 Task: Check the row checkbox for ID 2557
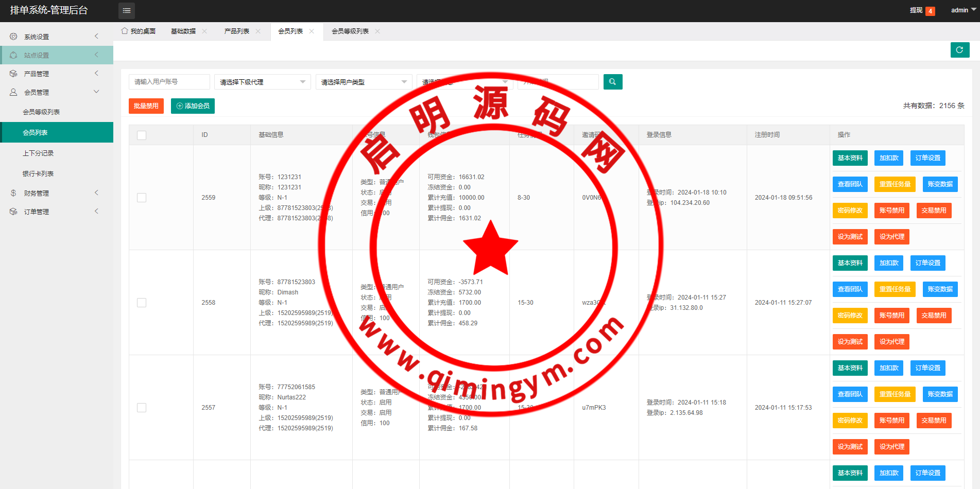(x=142, y=408)
